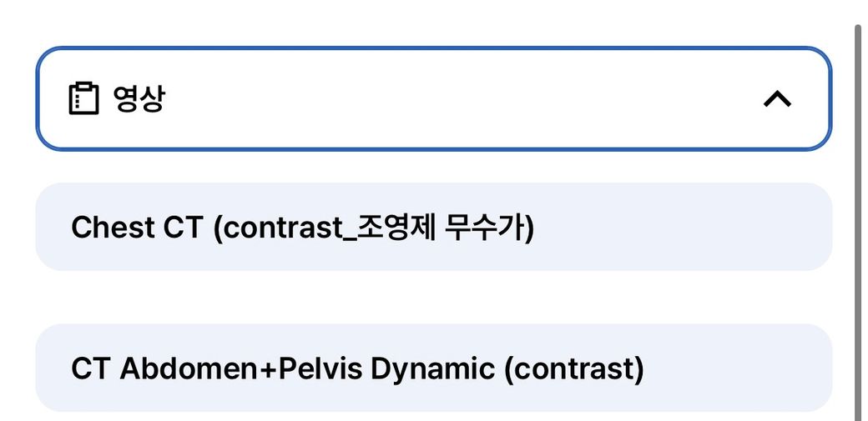Select the second imaging list item
This screenshot has width=868, height=421.
click(x=433, y=368)
